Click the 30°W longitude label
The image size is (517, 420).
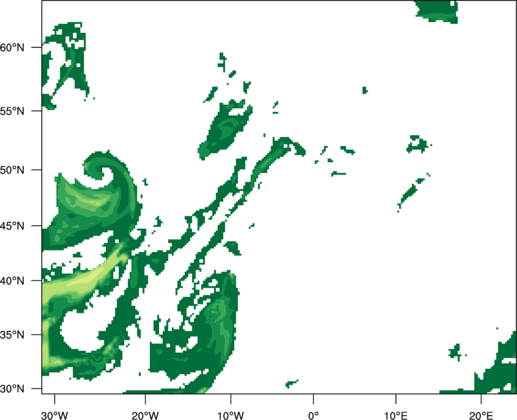pos(55,415)
